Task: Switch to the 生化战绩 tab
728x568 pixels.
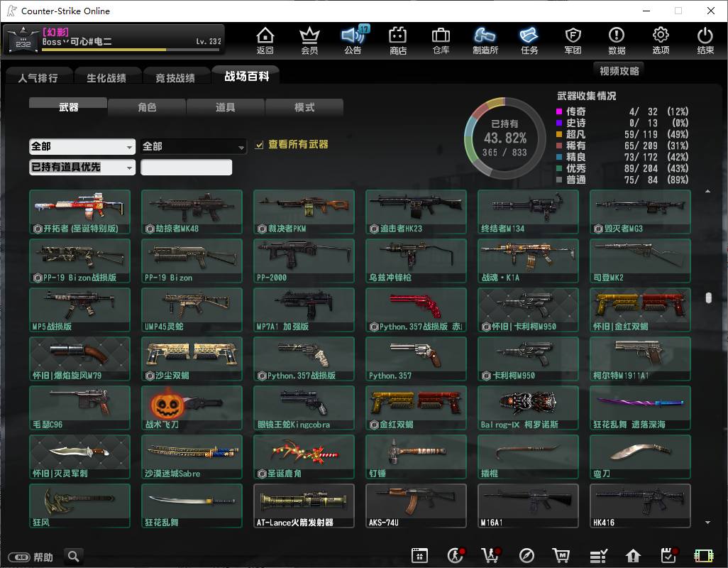Action: 106,77
